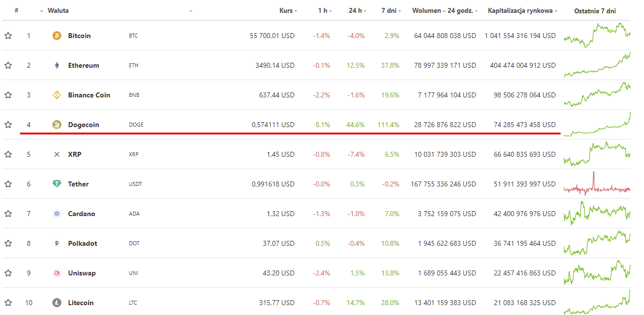Image resolution: width=644 pixels, height=315 pixels.
Task: Click the Ethereum diamond logo icon
Action: coord(57,65)
